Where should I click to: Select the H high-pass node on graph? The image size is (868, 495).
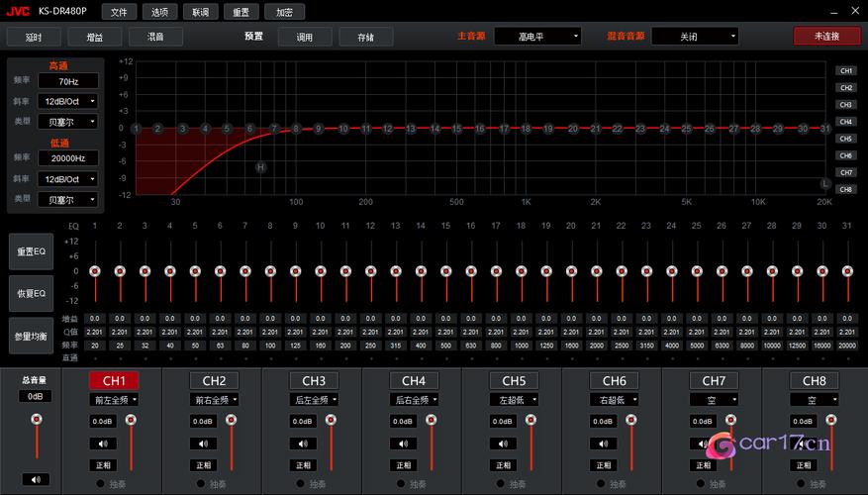[261, 167]
